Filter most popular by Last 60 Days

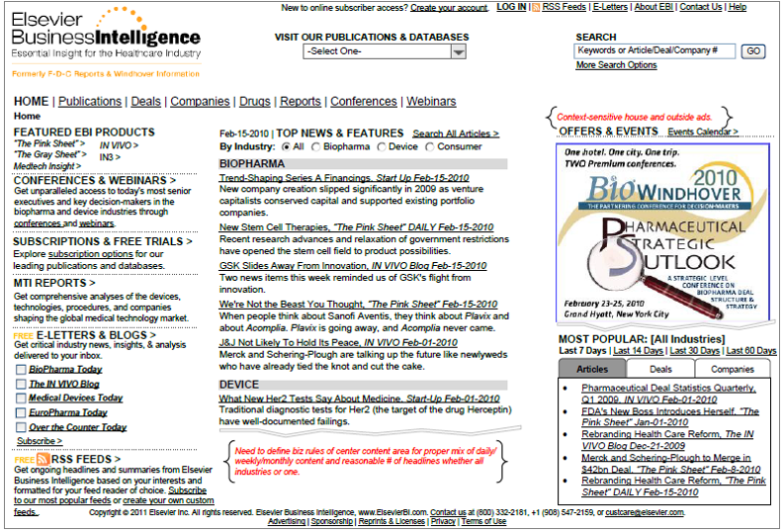tap(751, 350)
